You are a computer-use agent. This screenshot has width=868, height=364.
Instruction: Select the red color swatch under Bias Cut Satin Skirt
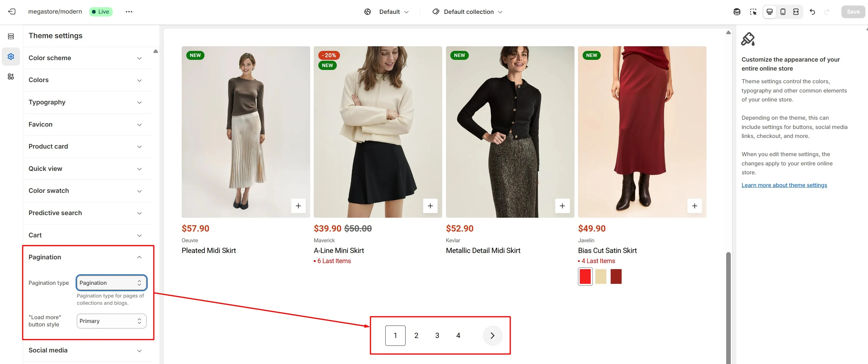585,277
